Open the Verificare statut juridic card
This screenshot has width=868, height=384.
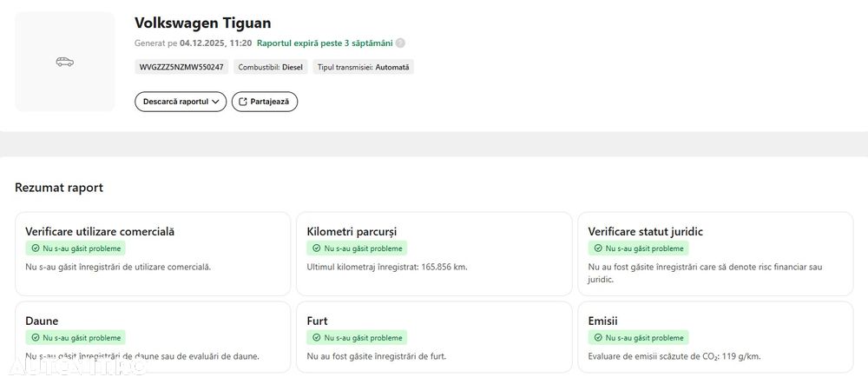click(x=714, y=253)
